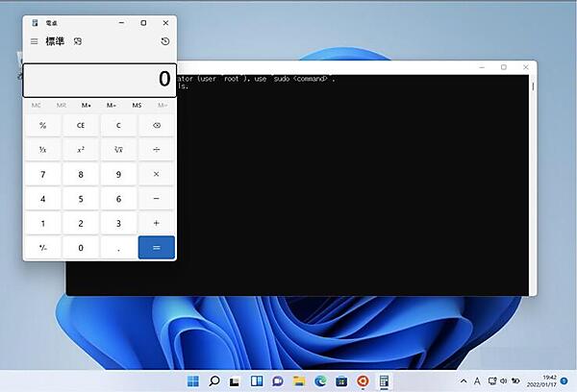
Task: Click the 標準 mode title
Action: click(55, 41)
